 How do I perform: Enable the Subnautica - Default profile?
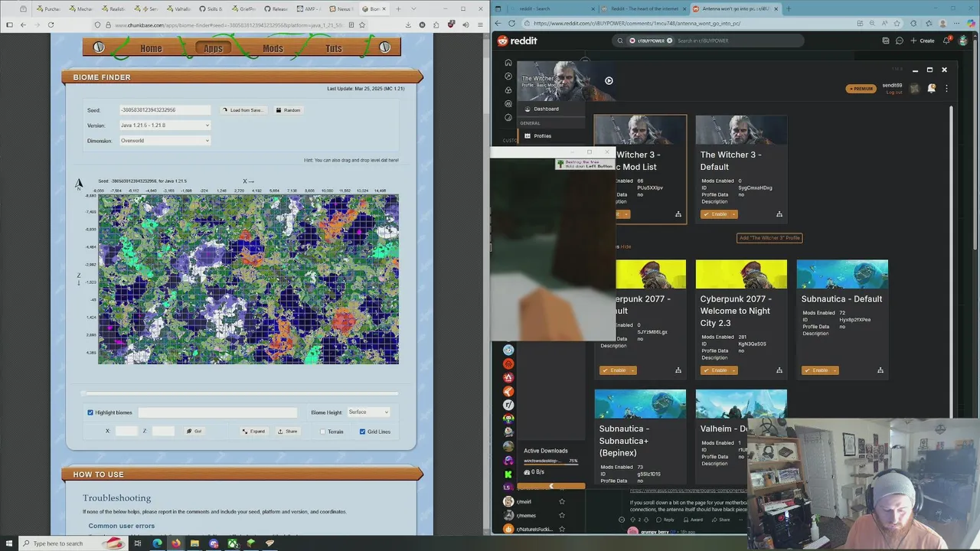pos(816,370)
